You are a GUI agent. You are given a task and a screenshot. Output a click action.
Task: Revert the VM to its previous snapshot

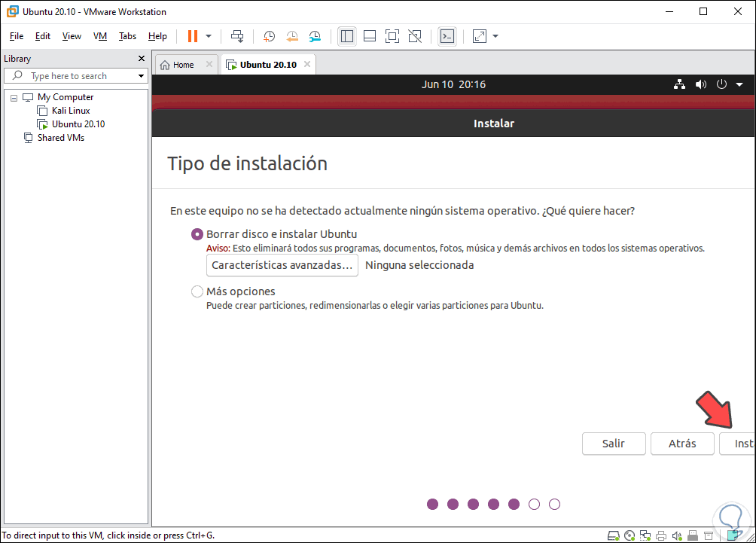click(x=292, y=36)
